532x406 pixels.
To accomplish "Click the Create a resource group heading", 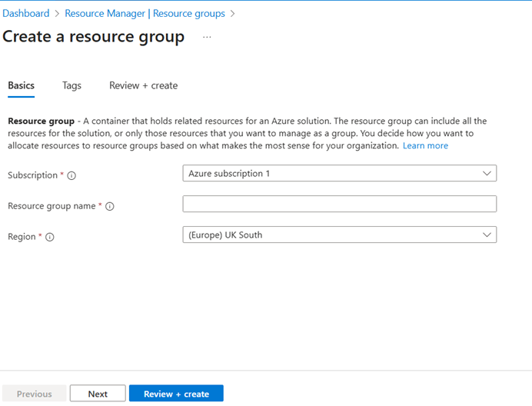I will (x=94, y=37).
